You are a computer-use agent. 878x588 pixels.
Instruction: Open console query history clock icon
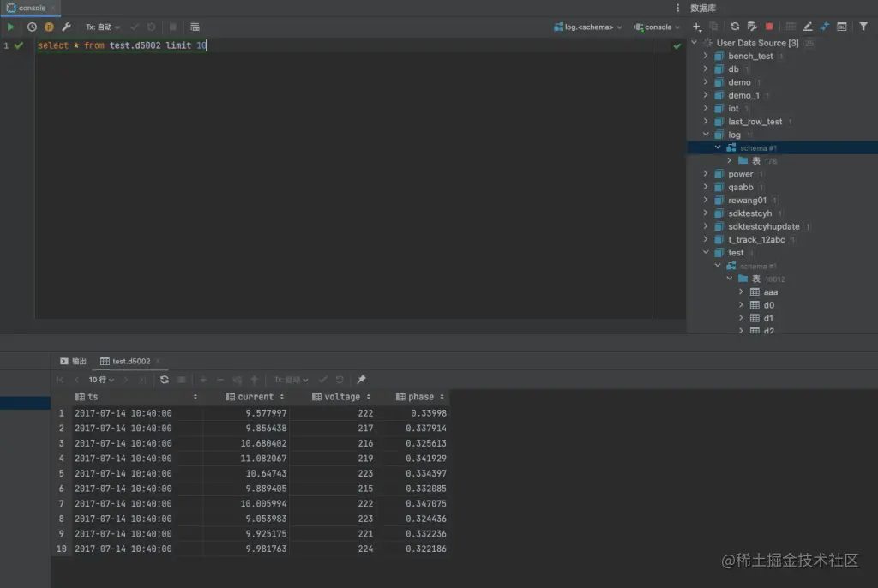pos(32,27)
